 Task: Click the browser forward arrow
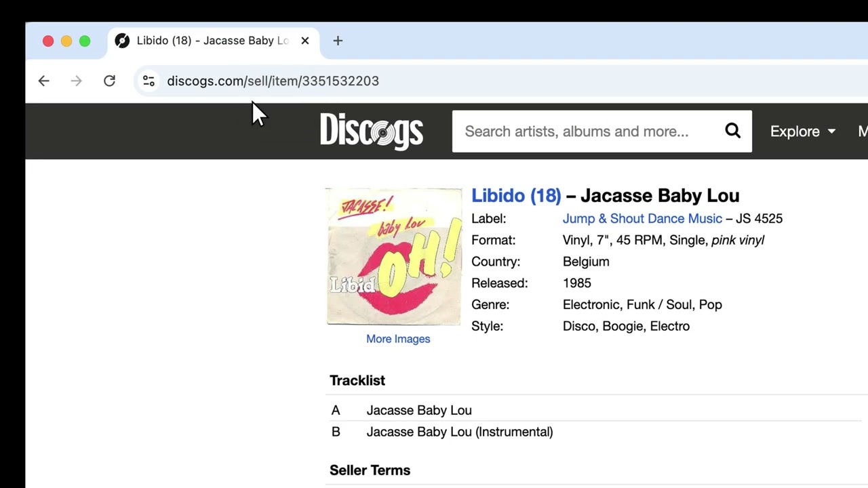(x=76, y=81)
